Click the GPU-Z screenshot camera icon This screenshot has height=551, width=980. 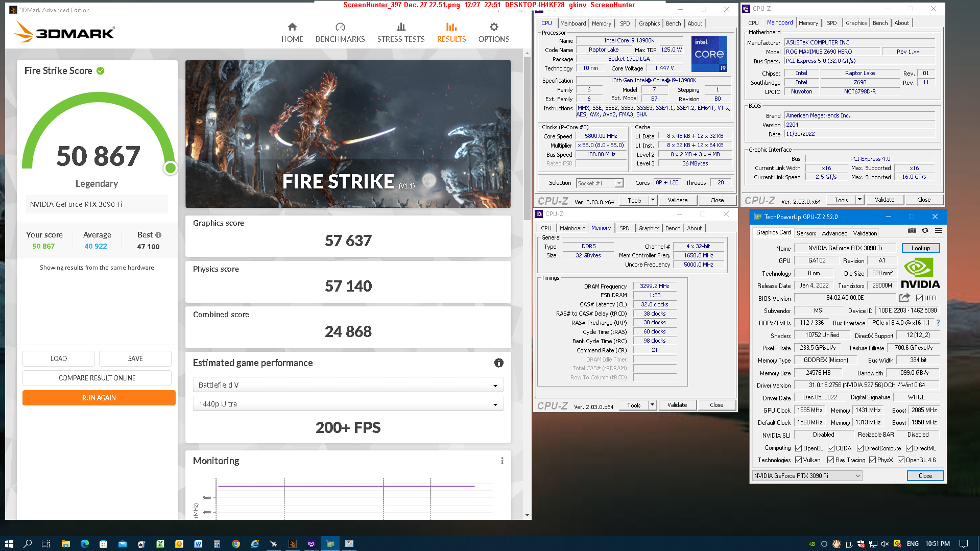click(x=912, y=231)
